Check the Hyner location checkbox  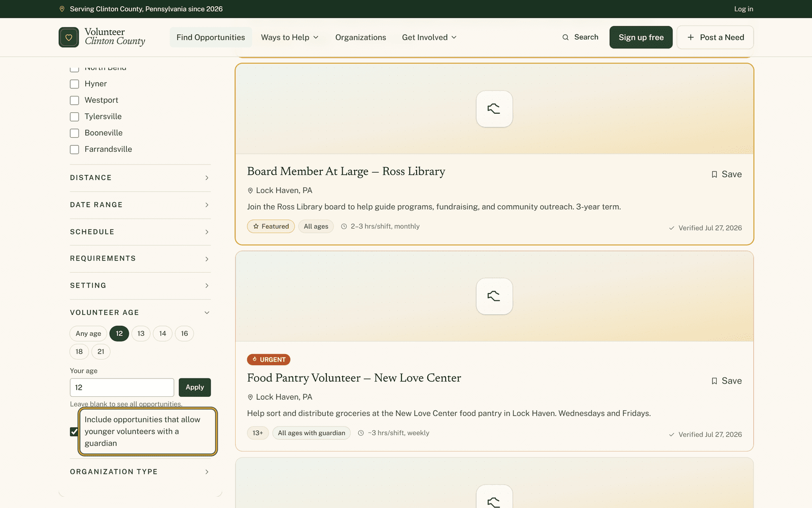pyautogui.click(x=75, y=84)
